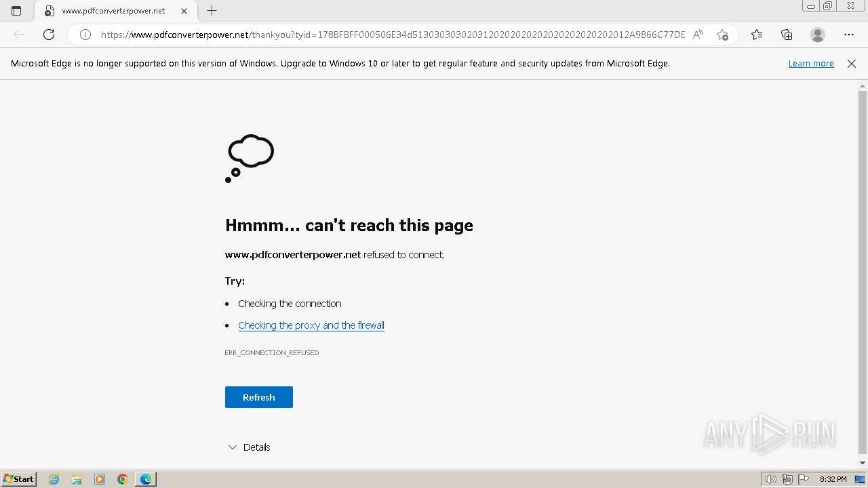This screenshot has width=868, height=488.
Task: Click the vertical scrollbar up arrow
Action: coord(863,85)
